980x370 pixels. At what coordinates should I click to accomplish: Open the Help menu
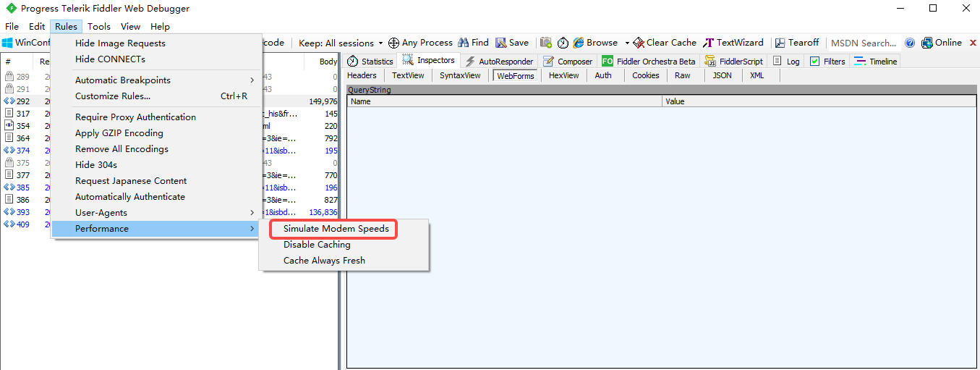160,27
